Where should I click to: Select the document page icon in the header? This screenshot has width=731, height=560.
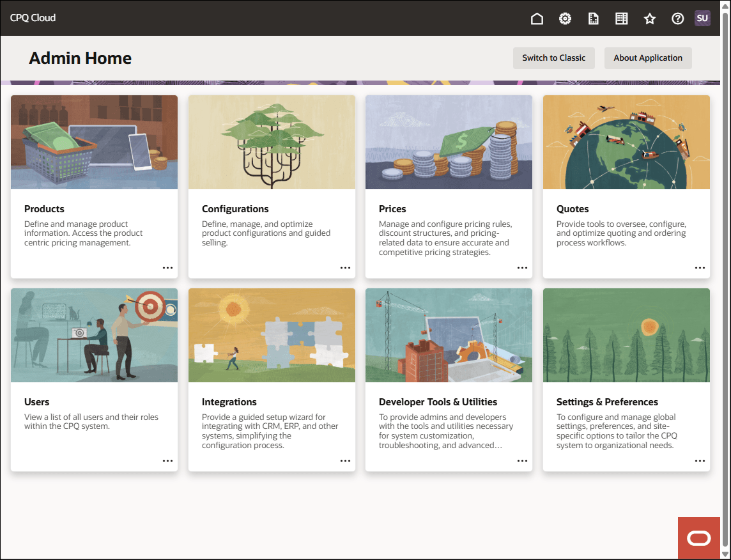click(593, 19)
